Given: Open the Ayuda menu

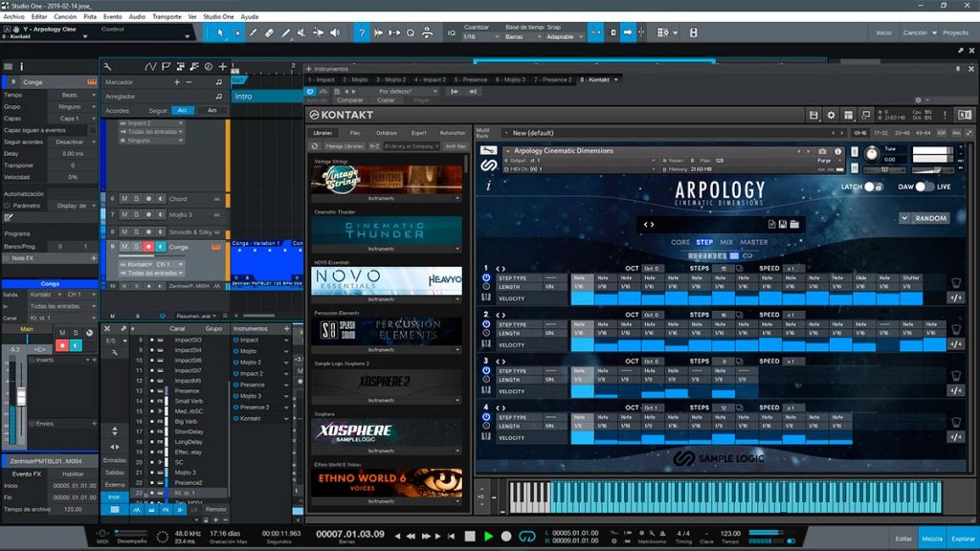Looking at the screenshot, I should (x=250, y=17).
